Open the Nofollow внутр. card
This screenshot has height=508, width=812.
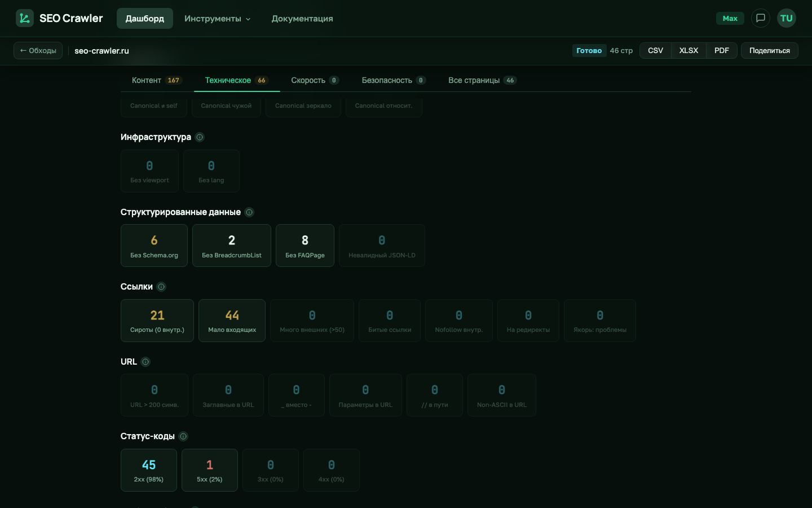tap(459, 321)
